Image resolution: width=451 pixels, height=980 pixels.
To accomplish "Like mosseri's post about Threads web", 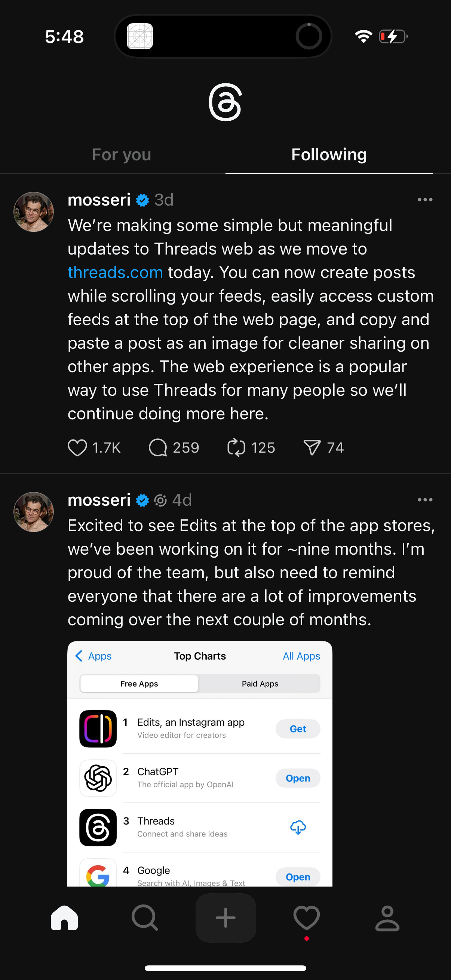I will [x=78, y=448].
